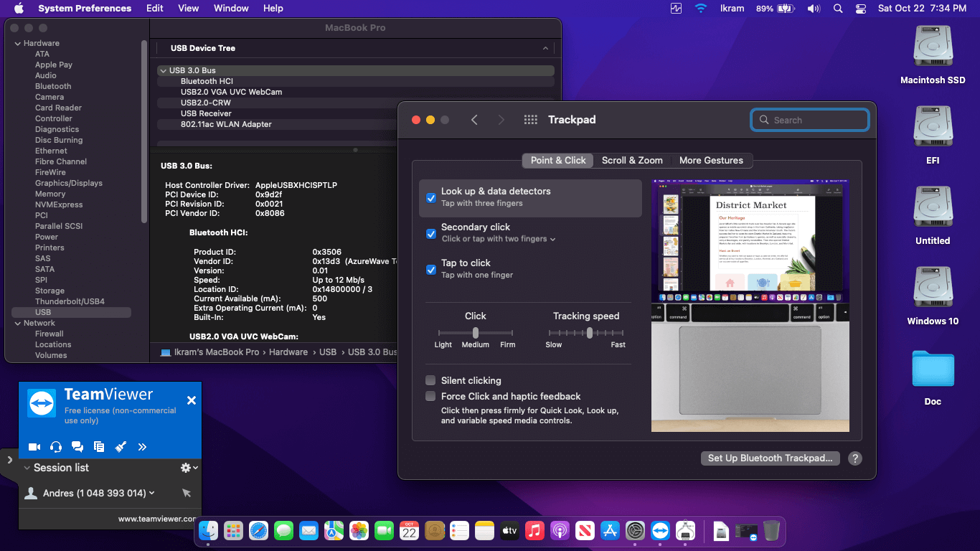Open Control Center in the menu bar

coord(861,9)
